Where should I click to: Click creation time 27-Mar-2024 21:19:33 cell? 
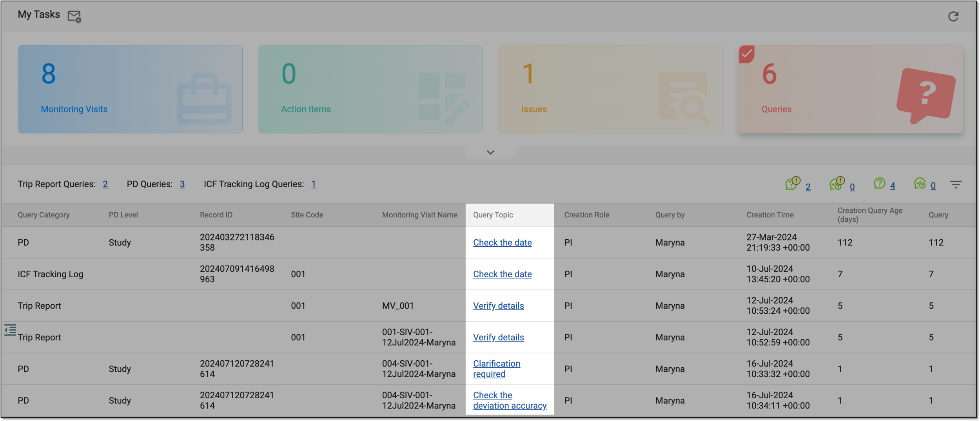click(x=778, y=242)
